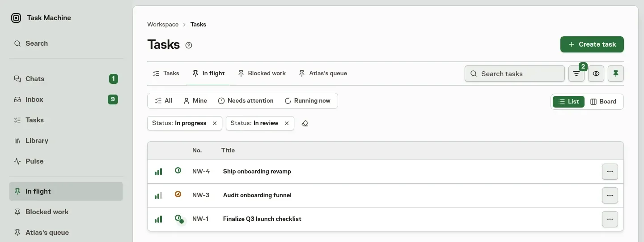Click the Chats unread badge showing 1
Screen dimensions: 644x242
[113, 79]
